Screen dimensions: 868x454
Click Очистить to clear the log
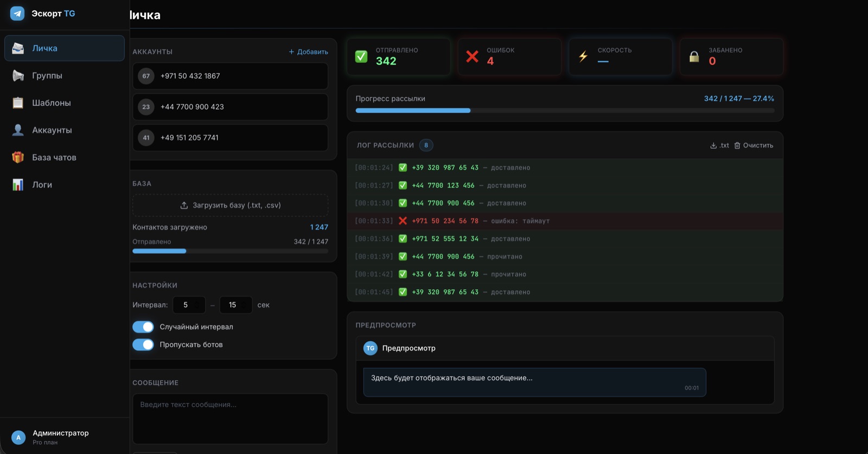click(x=754, y=145)
